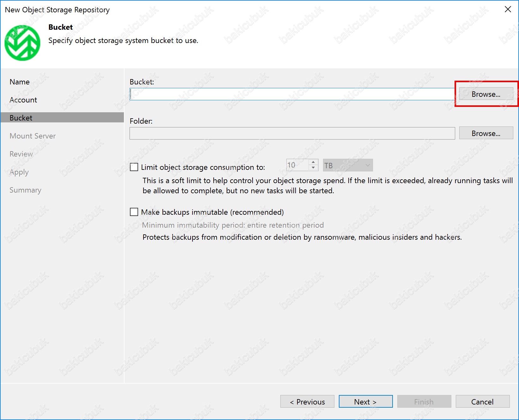Viewport: 519px width, 420px height.
Task: Select the Account step in sidebar
Action: click(x=23, y=100)
